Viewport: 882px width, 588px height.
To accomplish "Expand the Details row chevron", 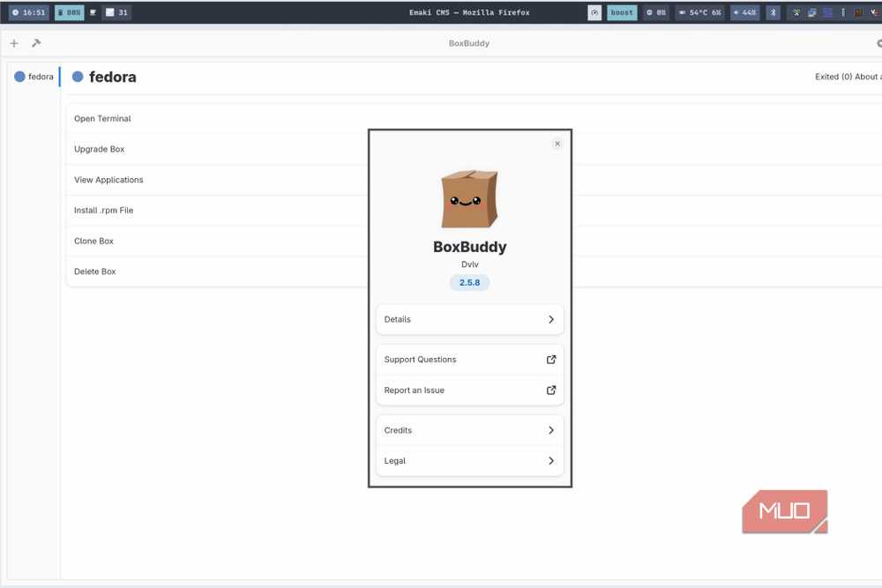I will point(551,319).
